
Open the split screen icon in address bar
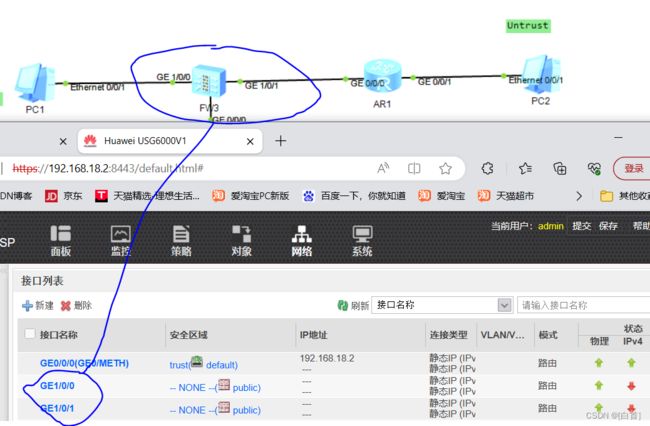click(414, 168)
